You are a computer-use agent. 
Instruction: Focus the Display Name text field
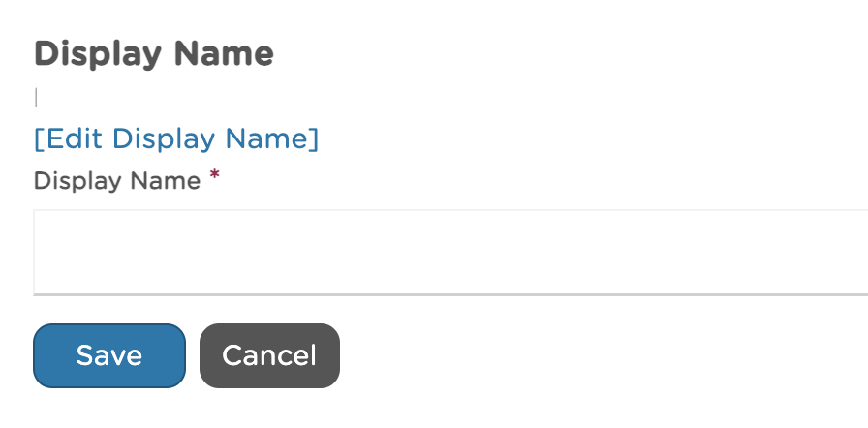tap(450, 252)
